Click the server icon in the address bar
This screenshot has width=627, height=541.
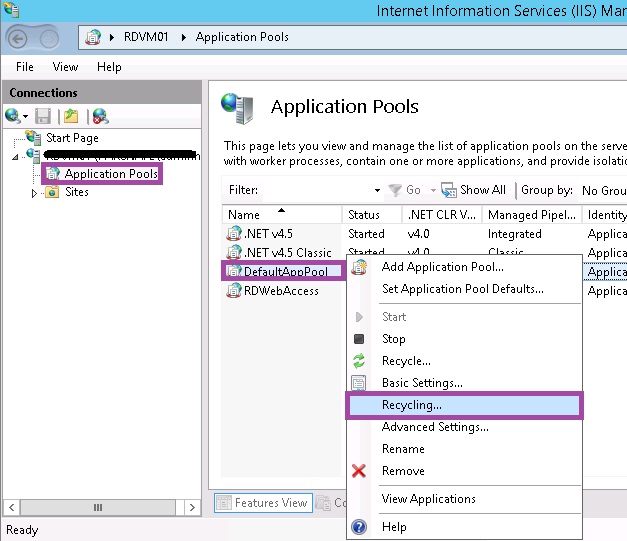[x=93, y=37]
